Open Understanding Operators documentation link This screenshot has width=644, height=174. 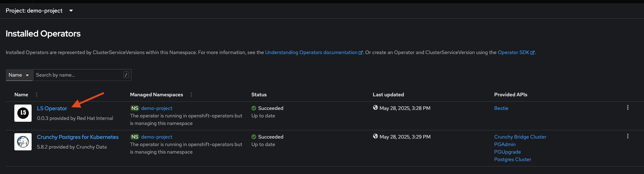click(x=314, y=52)
